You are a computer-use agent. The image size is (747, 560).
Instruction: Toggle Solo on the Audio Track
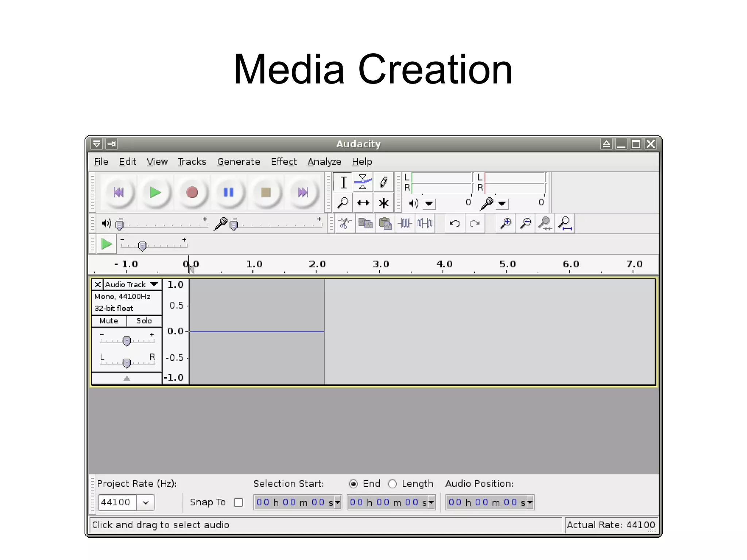[x=144, y=321]
